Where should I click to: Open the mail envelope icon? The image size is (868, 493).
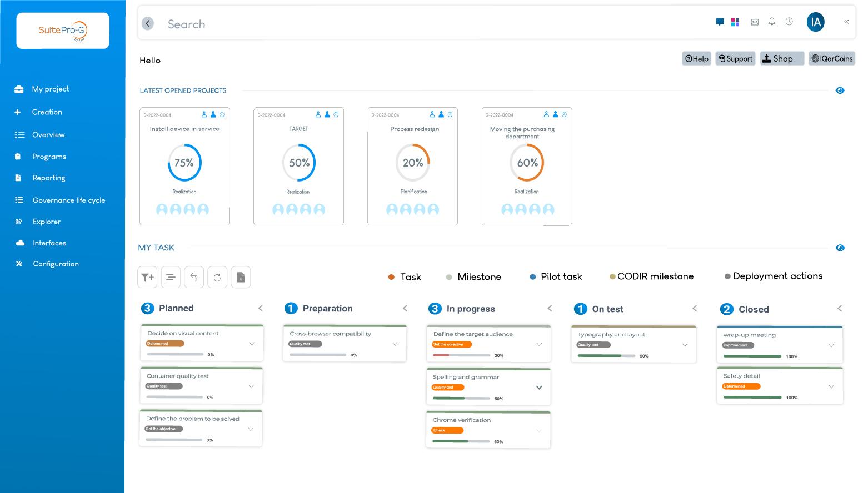[755, 22]
